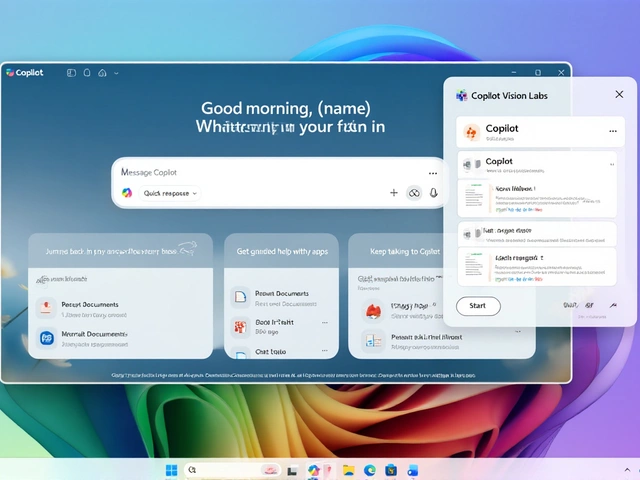Click the Start button in Vision Labs
640x480 pixels.
478,306
